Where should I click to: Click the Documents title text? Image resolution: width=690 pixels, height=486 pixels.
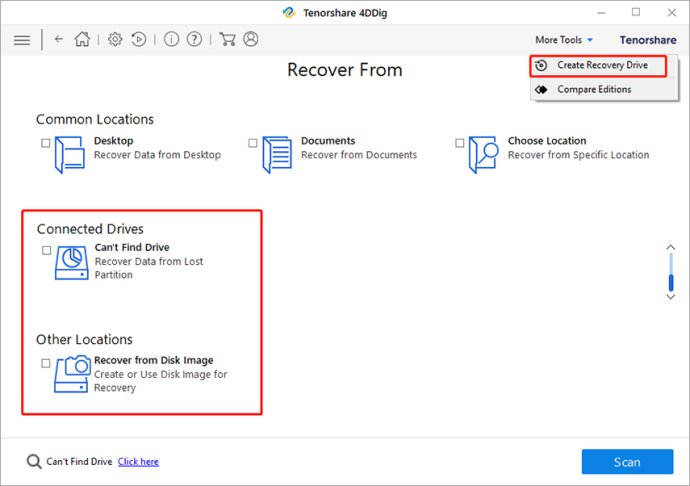(x=328, y=141)
